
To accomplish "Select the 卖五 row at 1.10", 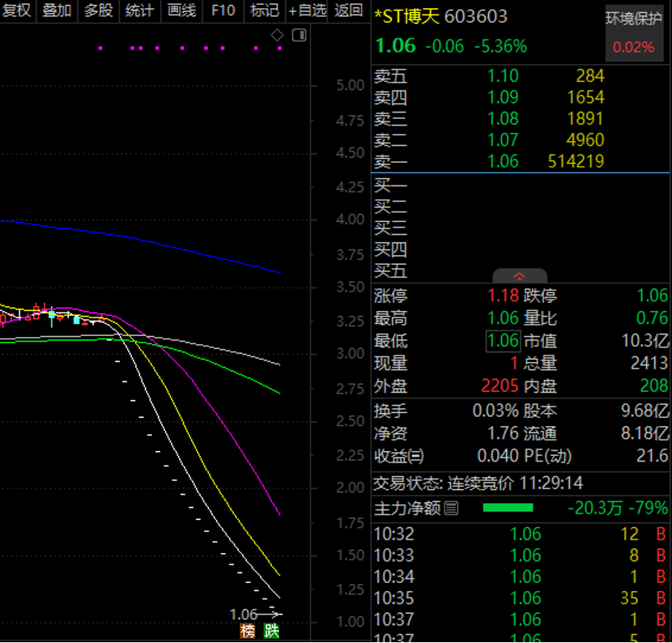I will (520, 76).
